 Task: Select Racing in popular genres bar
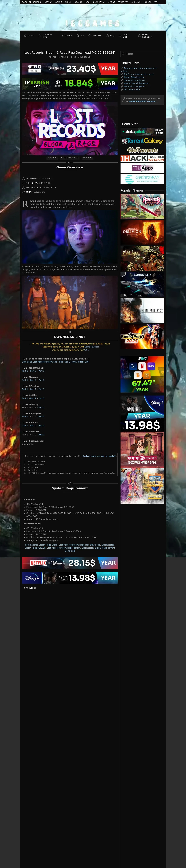[78, 2]
